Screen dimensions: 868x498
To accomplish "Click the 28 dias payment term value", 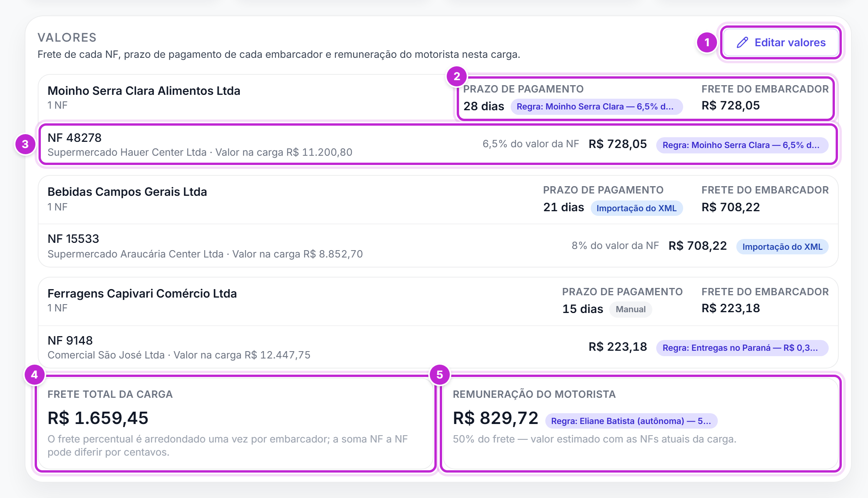I will (484, 106).
